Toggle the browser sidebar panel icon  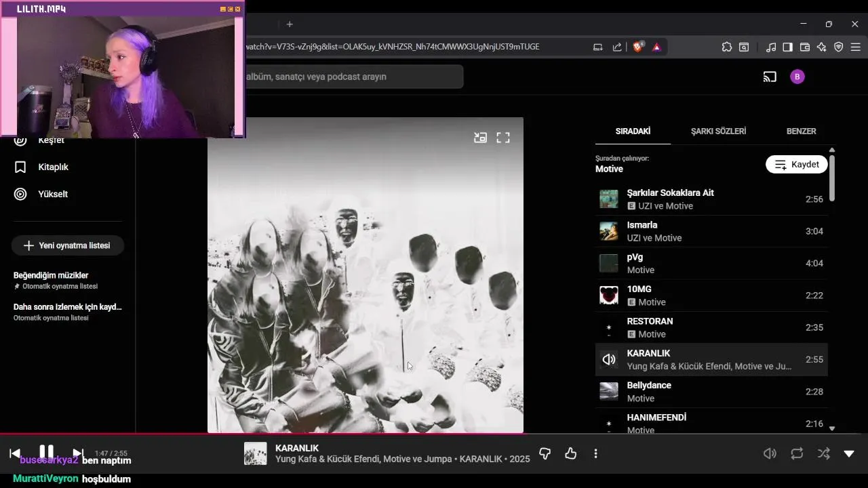pyautogui.click(x=787, y=47)
